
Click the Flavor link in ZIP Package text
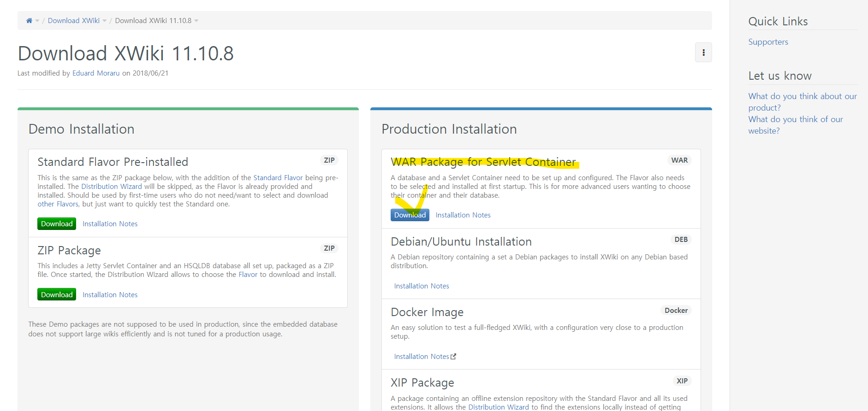coord(248,275)
